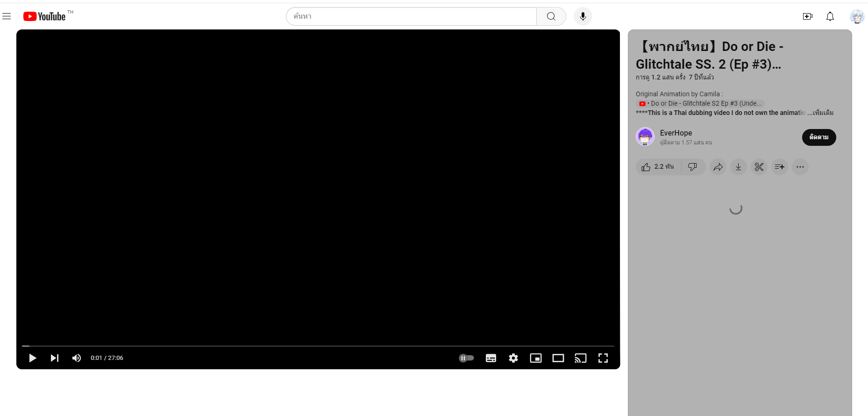This screenshot has width=868, height=416.
Task: Open the account avatar menu
Action: 857,16
